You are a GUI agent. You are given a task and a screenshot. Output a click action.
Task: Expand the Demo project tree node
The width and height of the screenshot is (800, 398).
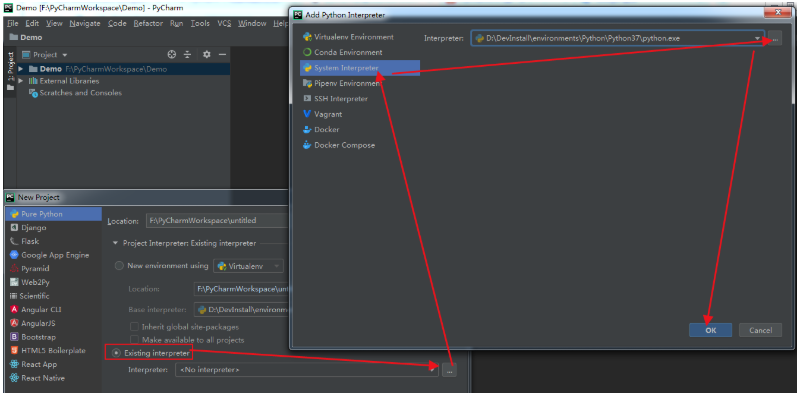point(20,69)
